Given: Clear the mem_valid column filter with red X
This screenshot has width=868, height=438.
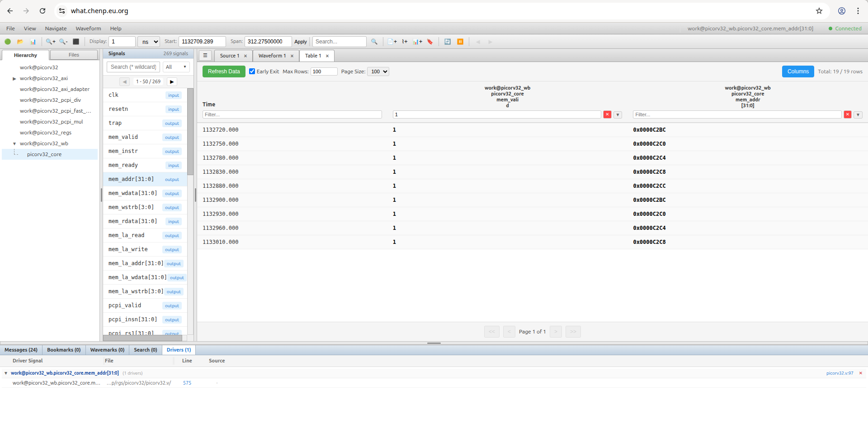Looking at the screenshot, I should pos(607,114).
